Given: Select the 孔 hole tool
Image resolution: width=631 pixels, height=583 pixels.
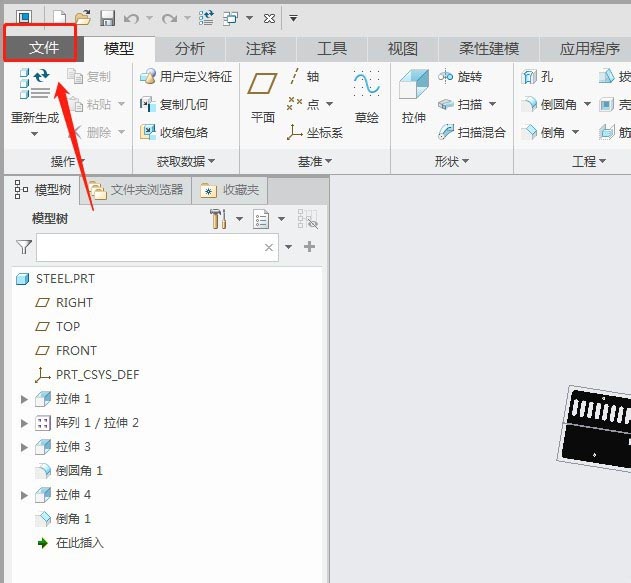Looking at the screenshot, I should [537, 76].
